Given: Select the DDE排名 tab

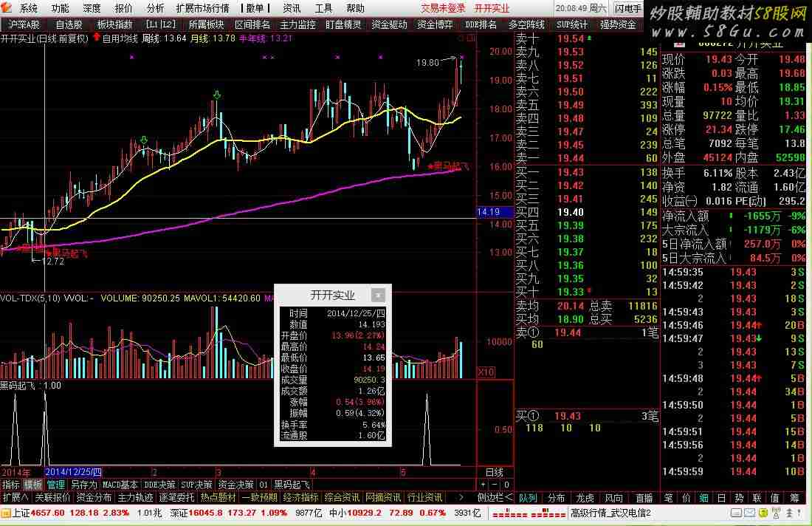Looking at the screenshot, I should (481, 24).
